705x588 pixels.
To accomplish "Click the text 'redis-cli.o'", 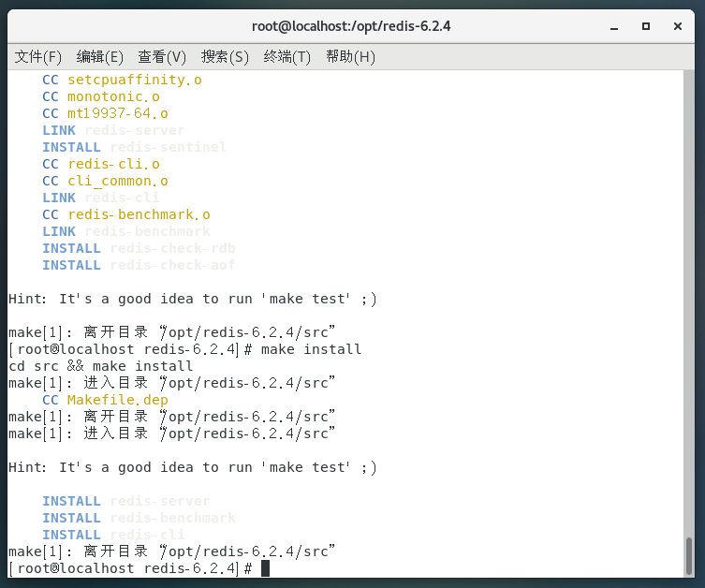I will coord(113,164).
